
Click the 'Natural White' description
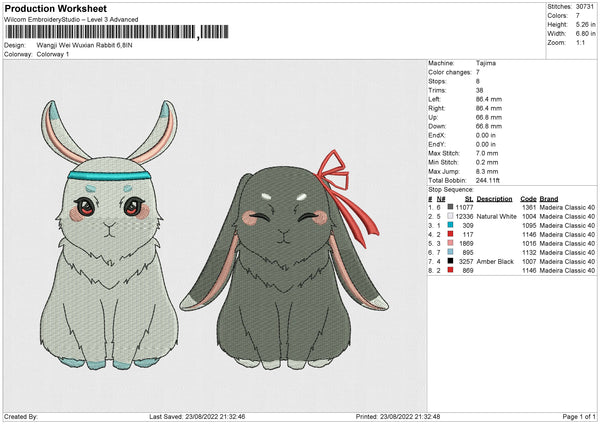tap(496, 217)
